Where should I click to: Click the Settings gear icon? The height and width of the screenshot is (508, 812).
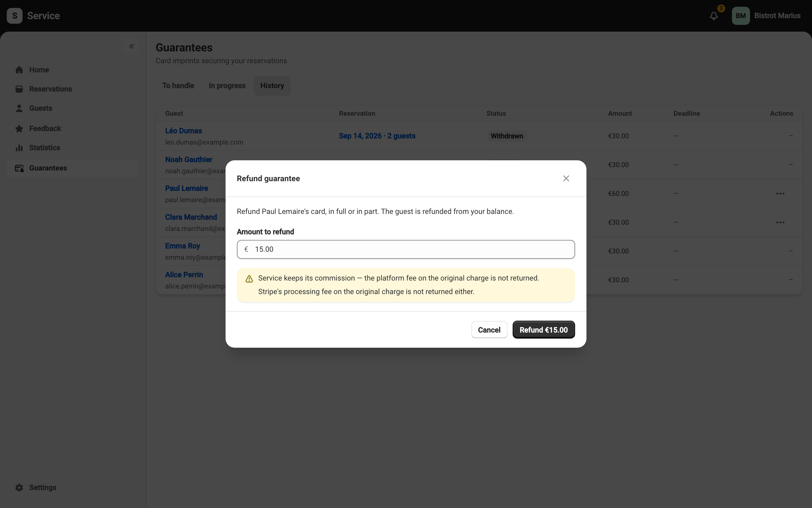19,487
